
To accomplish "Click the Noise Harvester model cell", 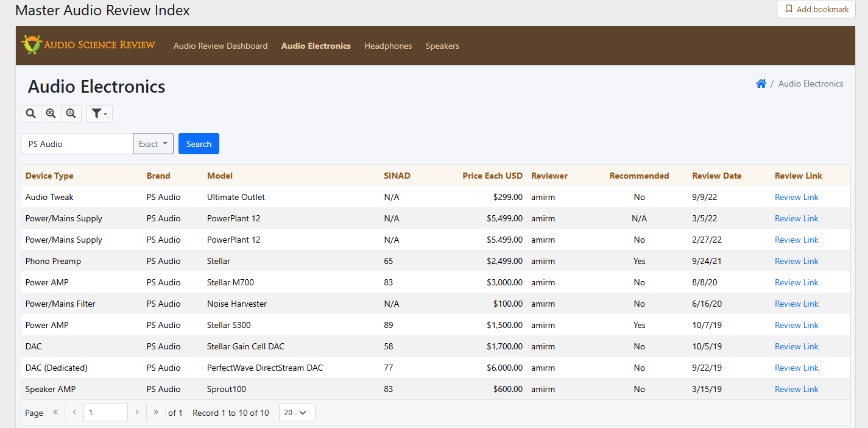I will (237, 304).
